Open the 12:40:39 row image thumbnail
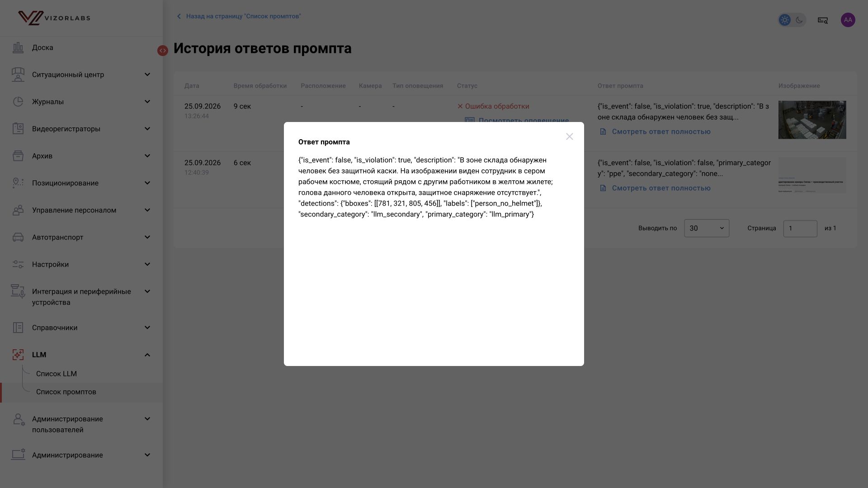Image resolution: width=868 pixels, height=488 pixels. tap(812, 175)
